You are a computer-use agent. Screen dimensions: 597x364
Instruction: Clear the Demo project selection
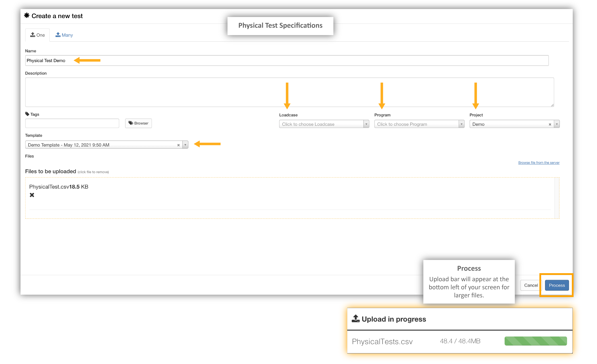pyautogui.click(x=550, y=124)
